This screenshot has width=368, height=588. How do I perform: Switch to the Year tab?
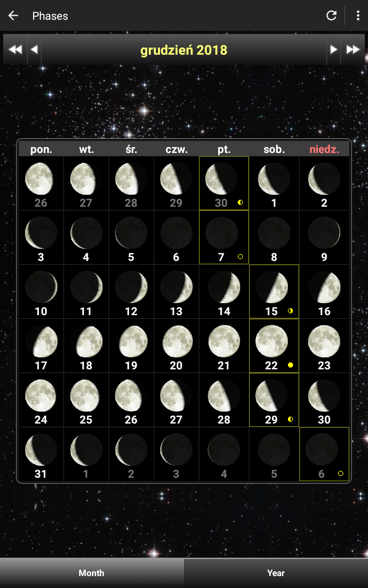(x=276, y=573)
